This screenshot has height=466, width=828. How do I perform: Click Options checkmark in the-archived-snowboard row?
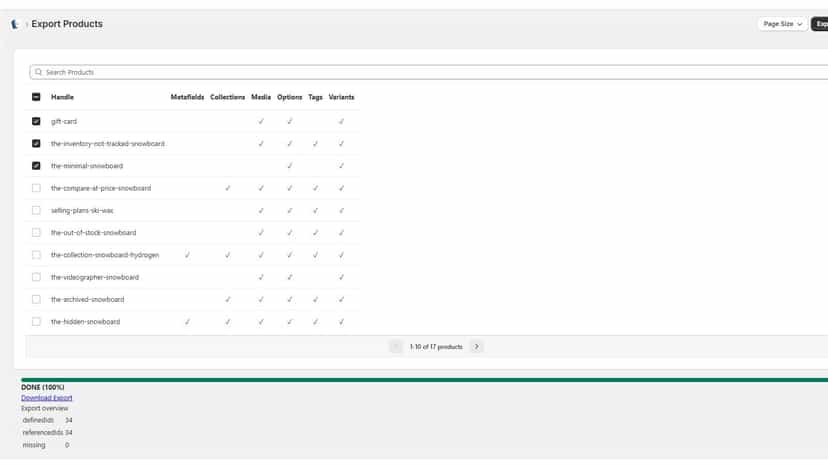[289, 299]
